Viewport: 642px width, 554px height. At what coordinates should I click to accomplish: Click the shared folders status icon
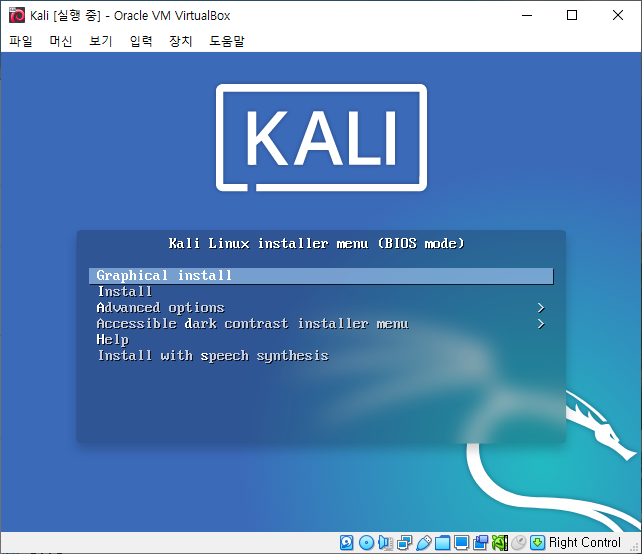click(x=442, y=543)
